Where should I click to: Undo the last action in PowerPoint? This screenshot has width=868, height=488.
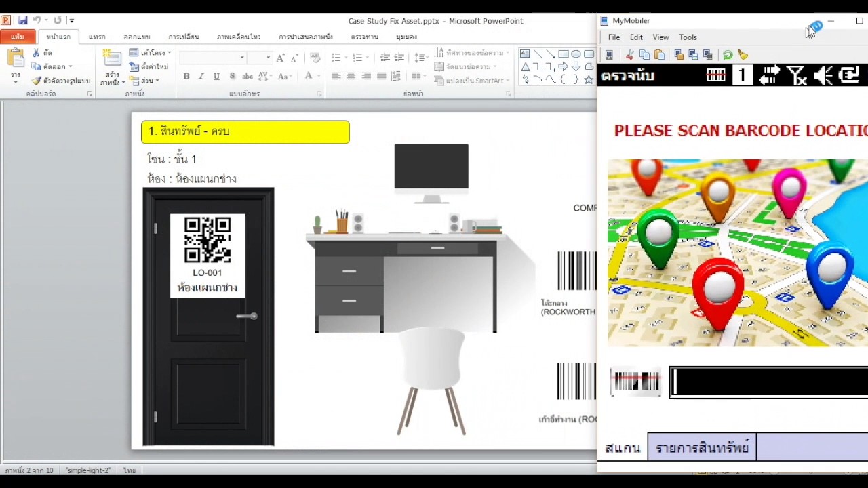point(37,20)
